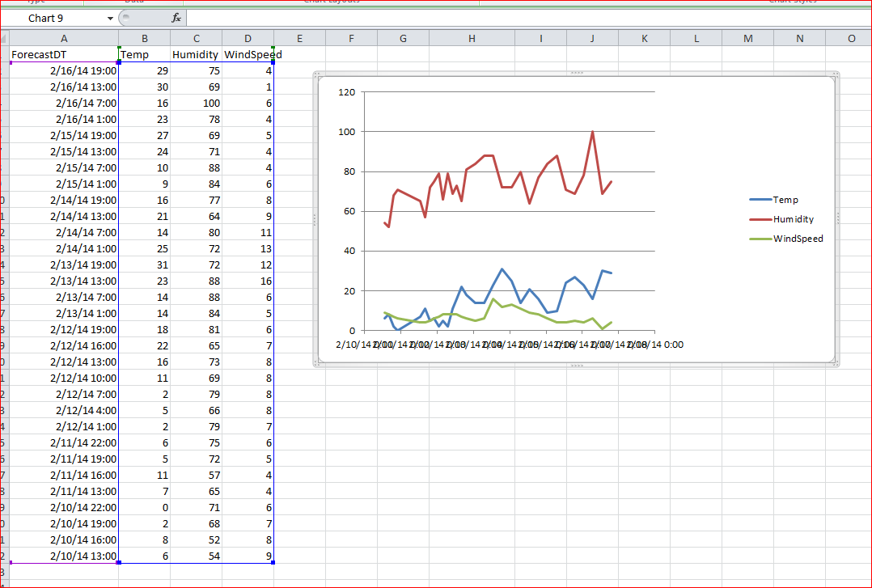Viewport: 872px width, 588px height.
Task: Click the 60 label on the vertical axis
Action: (x=349, y=211)
